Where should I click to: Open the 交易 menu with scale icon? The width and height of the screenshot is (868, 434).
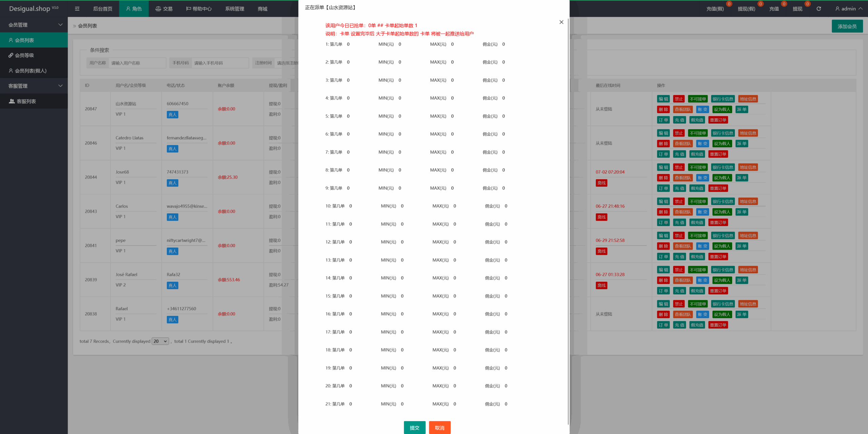click(x=164, y=9)
